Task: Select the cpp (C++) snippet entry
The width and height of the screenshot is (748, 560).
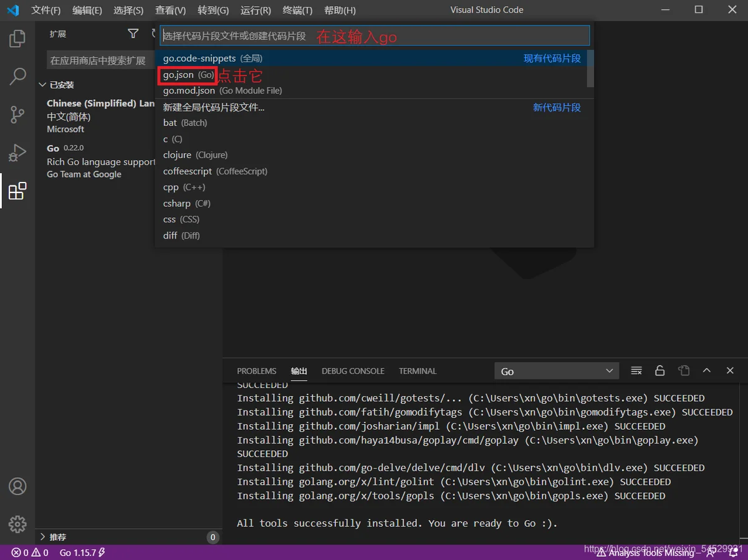Action: (x=371, y=187)
